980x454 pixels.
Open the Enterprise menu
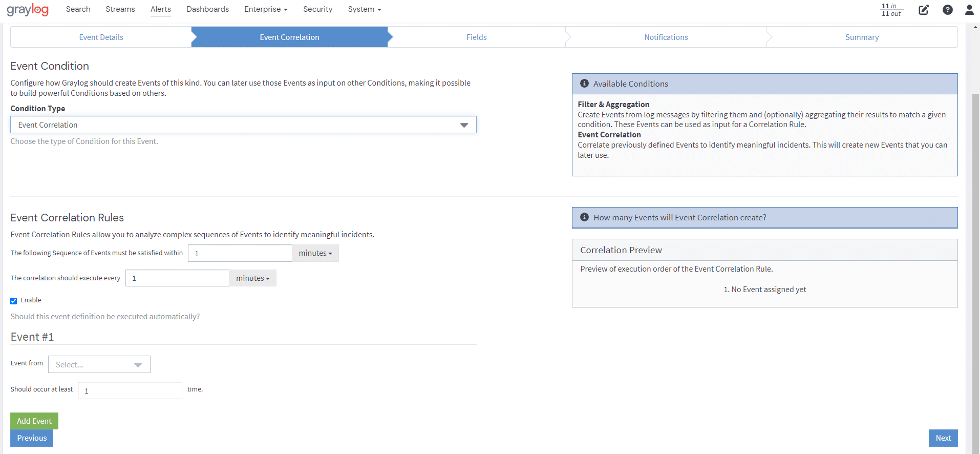point(265,9)
